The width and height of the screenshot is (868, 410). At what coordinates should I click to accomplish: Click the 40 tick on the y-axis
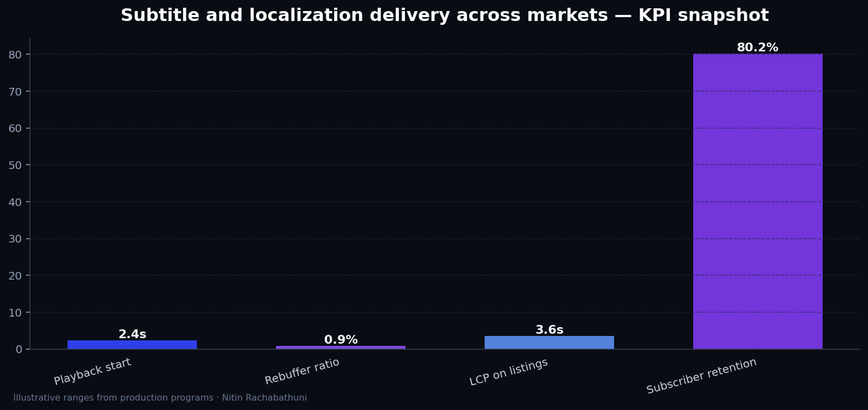pos(15,202)
